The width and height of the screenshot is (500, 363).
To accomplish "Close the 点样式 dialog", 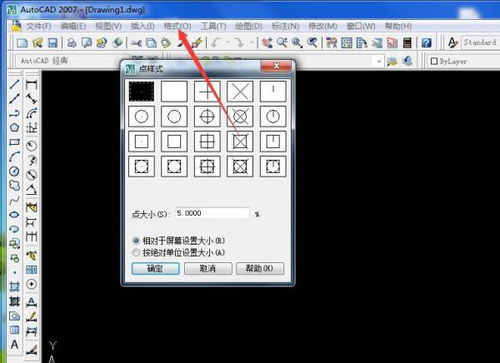I will pos(276,66).
